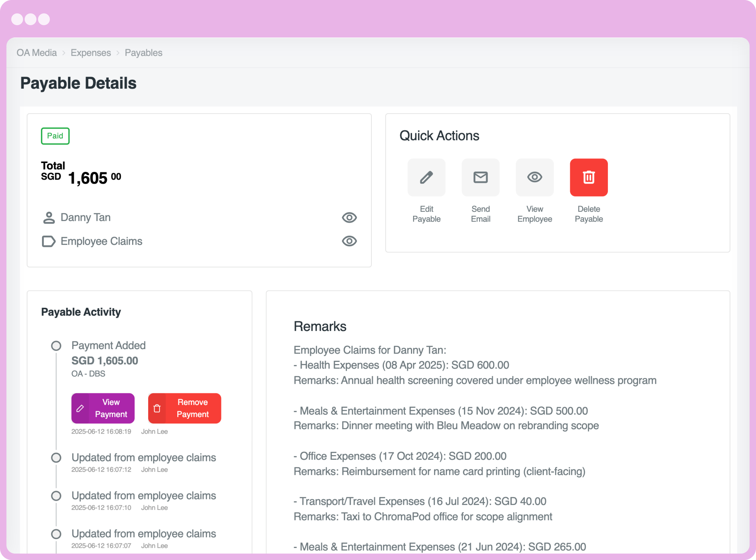Image resolution: width=756 pixels, height=560 pixels.
Task: Click the red Delete Payable trash icon
Action: click(x=589, y=177)
